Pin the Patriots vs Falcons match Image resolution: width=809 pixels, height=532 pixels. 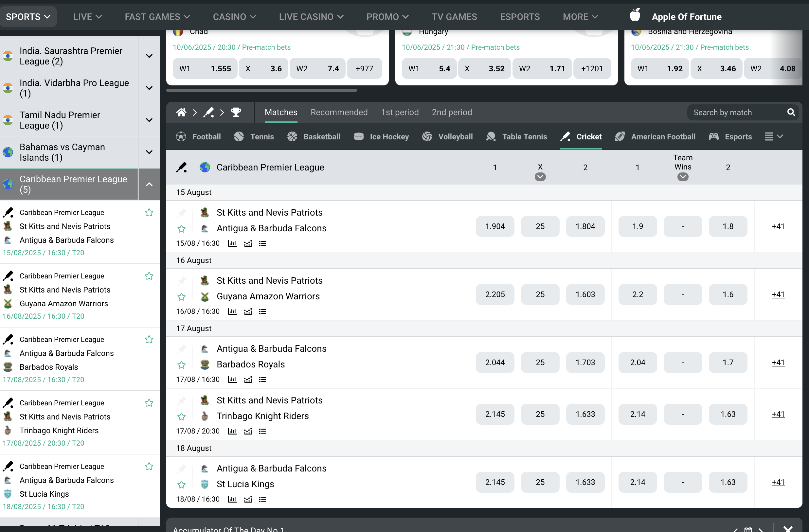(182, 213)
